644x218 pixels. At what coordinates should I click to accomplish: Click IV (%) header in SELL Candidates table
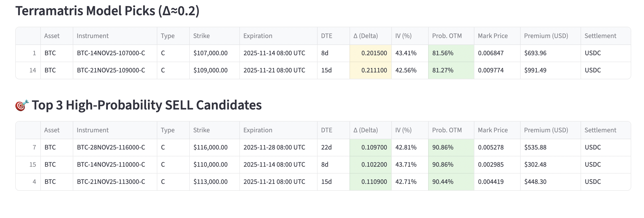pyautogui.click(x=403, y=130)
